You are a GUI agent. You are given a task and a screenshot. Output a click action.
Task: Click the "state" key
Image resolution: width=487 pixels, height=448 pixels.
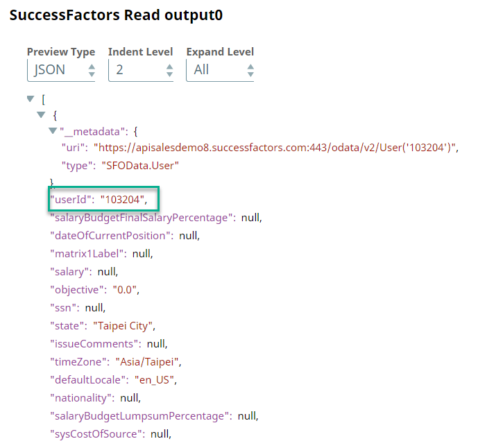(x=69, y=326)
